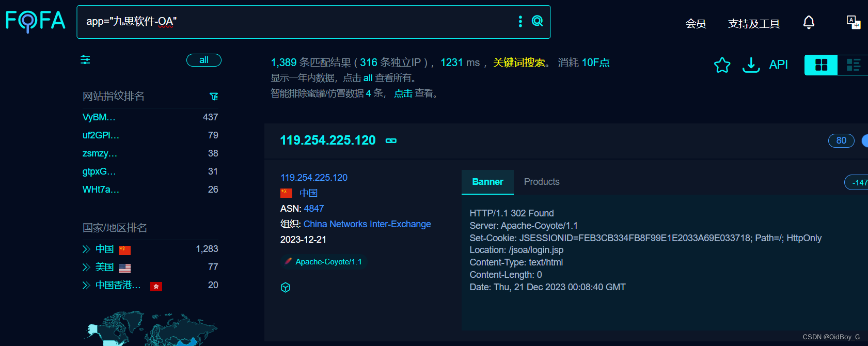Favorite this query with the star icon
Image resolution: width=868 pixels, height=346 pixels.
[x=722, y=65]
